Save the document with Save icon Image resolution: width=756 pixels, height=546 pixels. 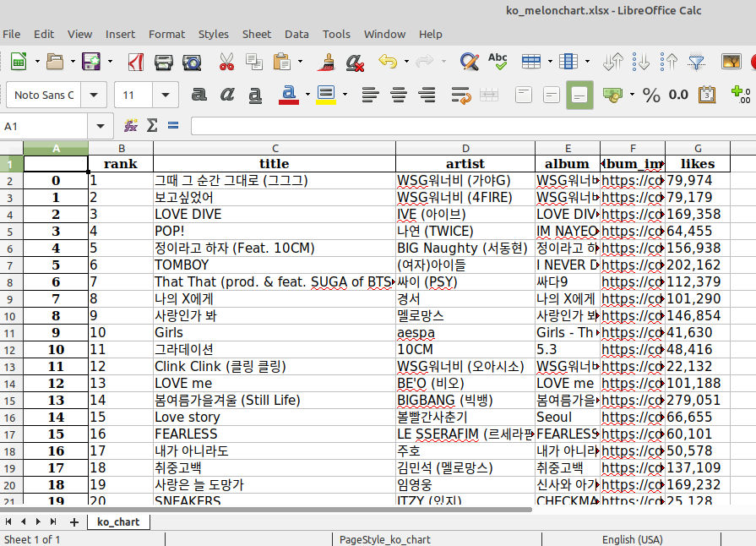91,62
